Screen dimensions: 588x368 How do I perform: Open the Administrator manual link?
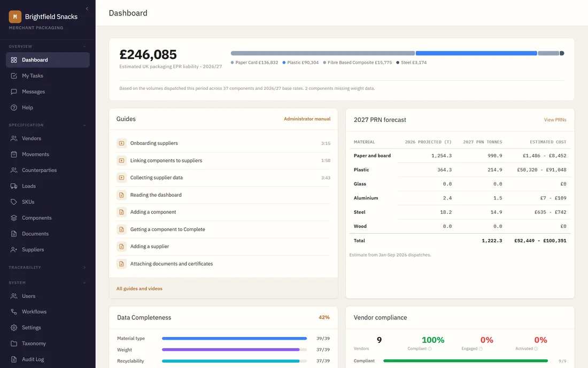307,119
